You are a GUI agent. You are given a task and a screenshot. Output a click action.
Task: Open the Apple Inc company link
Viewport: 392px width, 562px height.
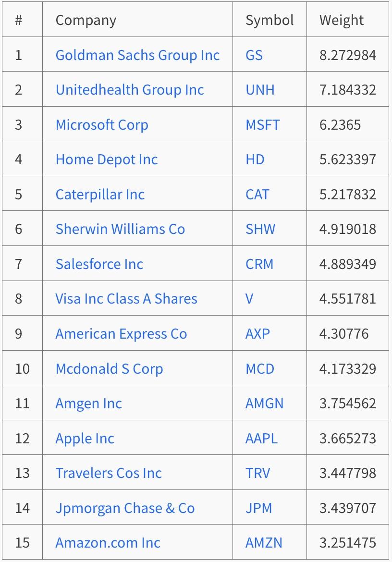pyautogui.click(x=85, y=439)
